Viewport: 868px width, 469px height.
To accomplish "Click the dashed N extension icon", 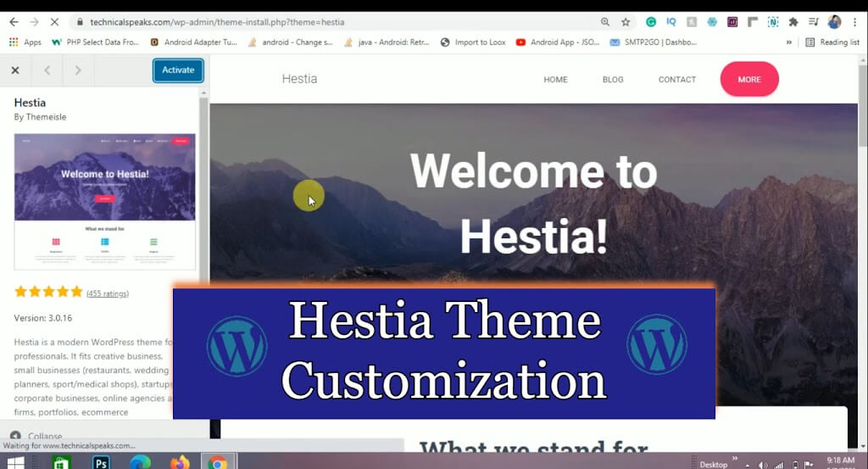I will pyautogui.click(x=773, y=22).
